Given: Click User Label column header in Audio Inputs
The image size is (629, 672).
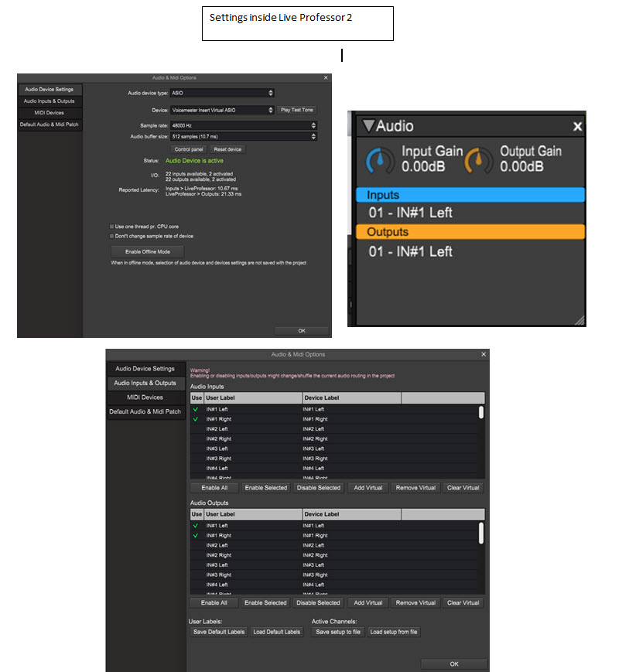Looking at the screenshot, I should point(254,397).
